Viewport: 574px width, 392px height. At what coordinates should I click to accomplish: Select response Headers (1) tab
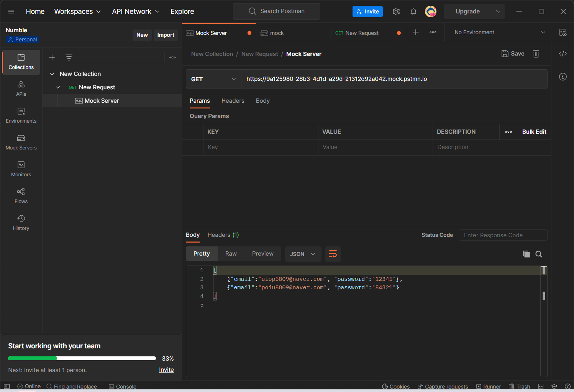223,235
